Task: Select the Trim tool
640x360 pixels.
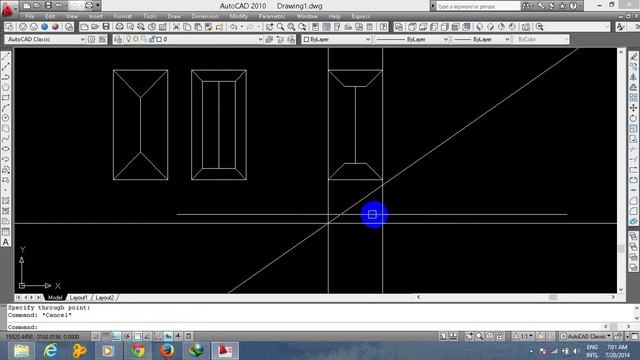Action: point(633,149)
